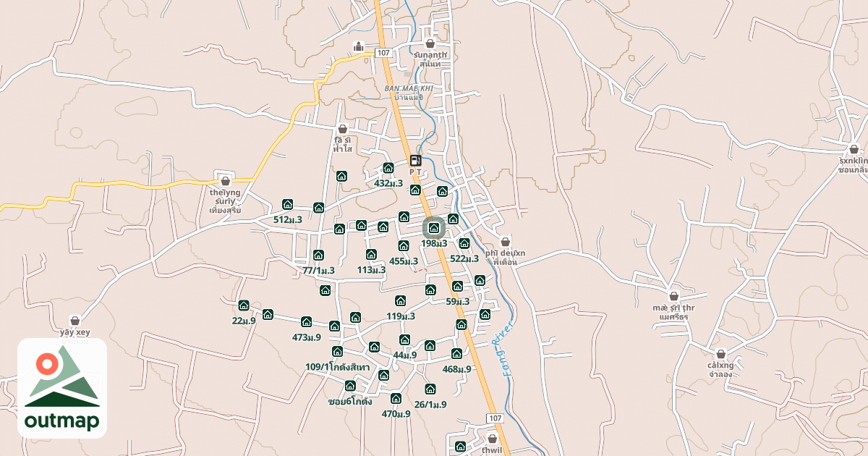Open the thwil shop icon
Screen dimensions: 868x456
tap(493, 439)
